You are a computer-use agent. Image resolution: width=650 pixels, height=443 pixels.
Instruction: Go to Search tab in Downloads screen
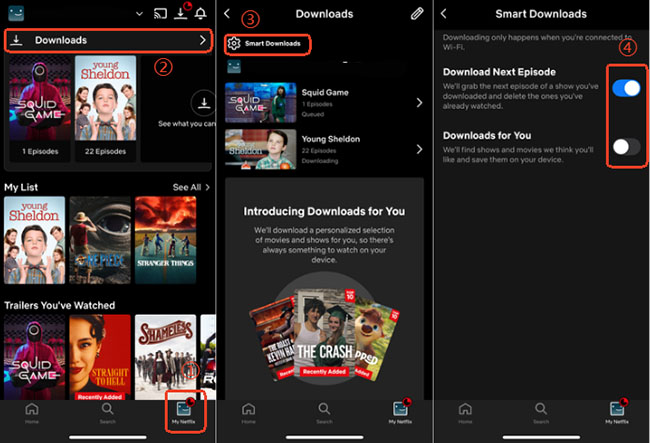pyautogui.click(x=324, y=413)
